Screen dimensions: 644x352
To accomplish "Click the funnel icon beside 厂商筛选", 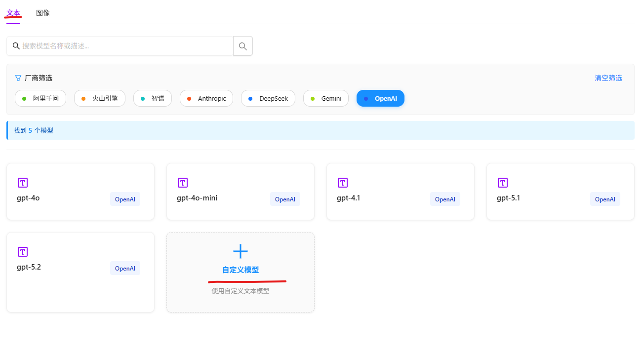I will click(x=18, y=78).
